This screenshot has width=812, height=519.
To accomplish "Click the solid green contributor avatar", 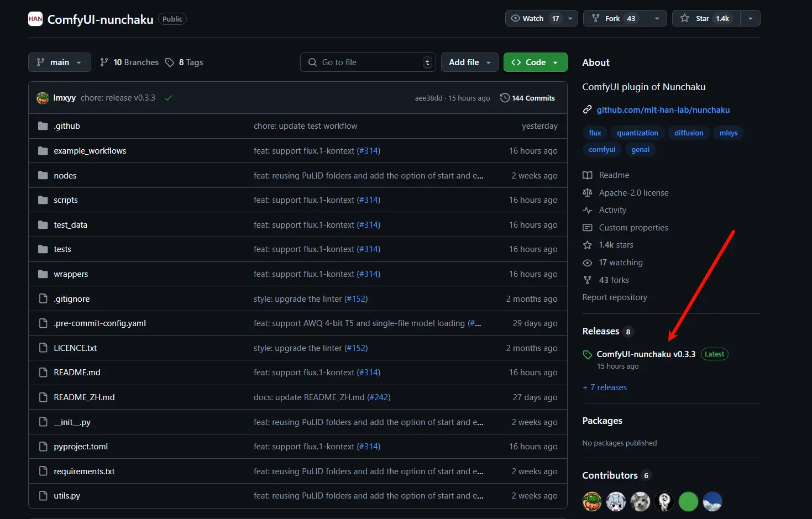I will [x=688, y=502].
